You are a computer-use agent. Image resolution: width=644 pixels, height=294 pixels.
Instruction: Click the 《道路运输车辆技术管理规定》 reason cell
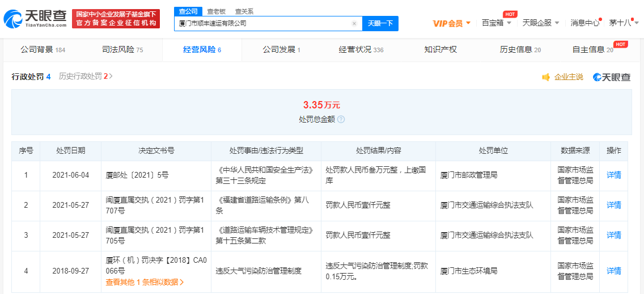[265, 235]
